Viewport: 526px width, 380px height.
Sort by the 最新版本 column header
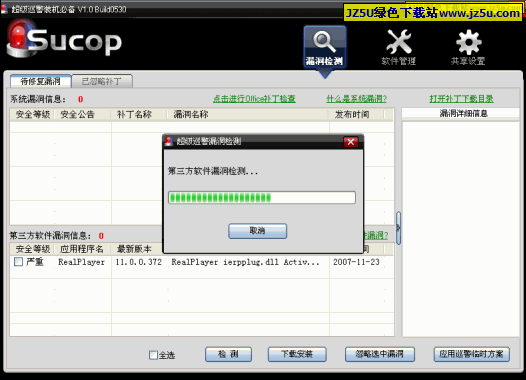[x=137, y=249]
